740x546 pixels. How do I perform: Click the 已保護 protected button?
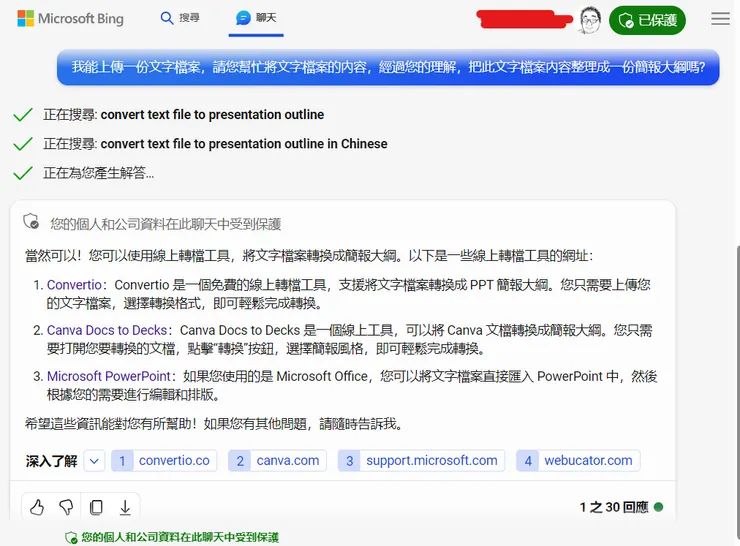[x=648, y=20]
